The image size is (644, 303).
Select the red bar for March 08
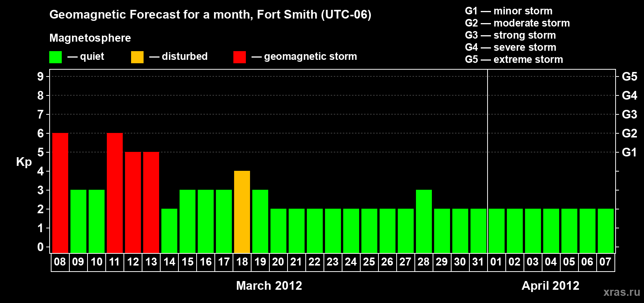click(60, 193)
